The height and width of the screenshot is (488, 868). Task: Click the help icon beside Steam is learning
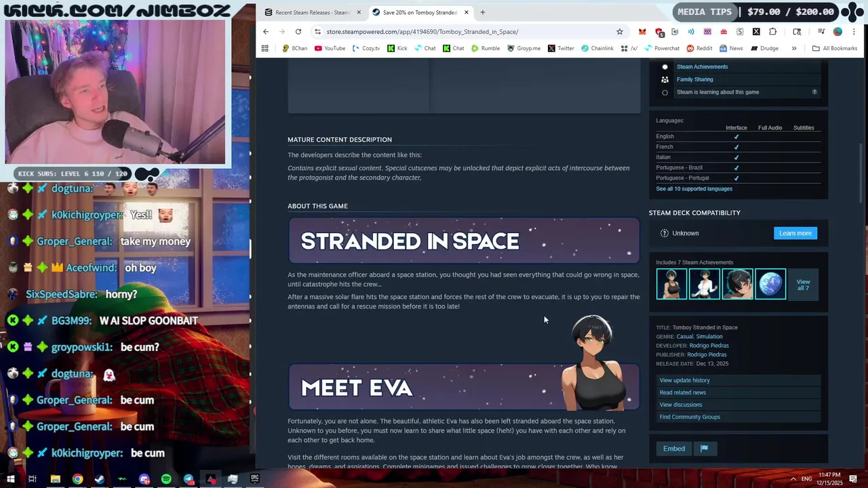[x=814, y=92]
